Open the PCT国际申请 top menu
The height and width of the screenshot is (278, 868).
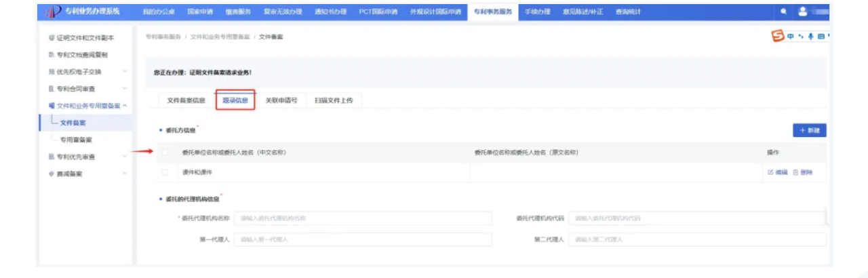click(x=378, y=12)
